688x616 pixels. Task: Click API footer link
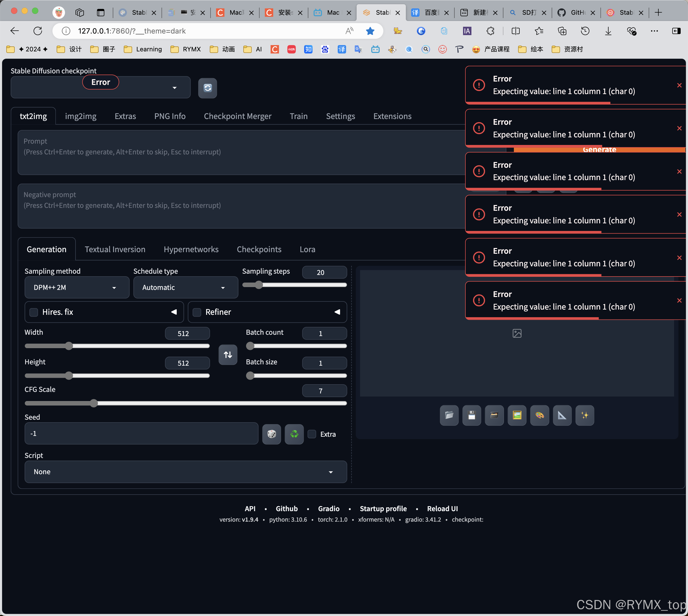[x=250, y=509]
